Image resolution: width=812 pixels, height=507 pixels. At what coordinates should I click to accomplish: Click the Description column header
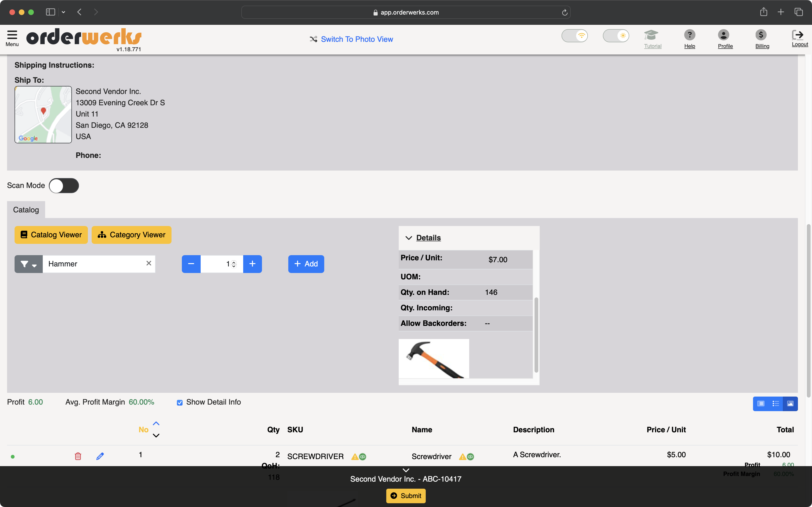pyautogui.click(x=533, y=429)
